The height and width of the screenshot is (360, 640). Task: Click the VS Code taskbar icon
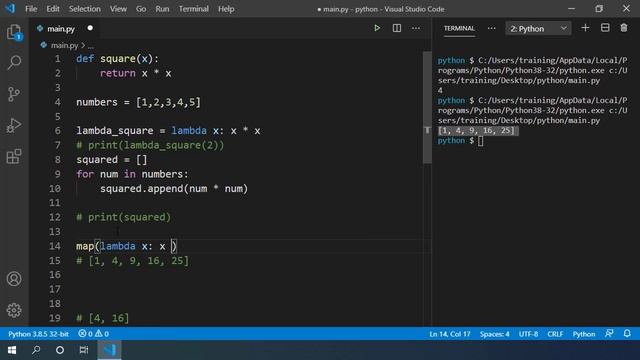(x=109, y=350)
